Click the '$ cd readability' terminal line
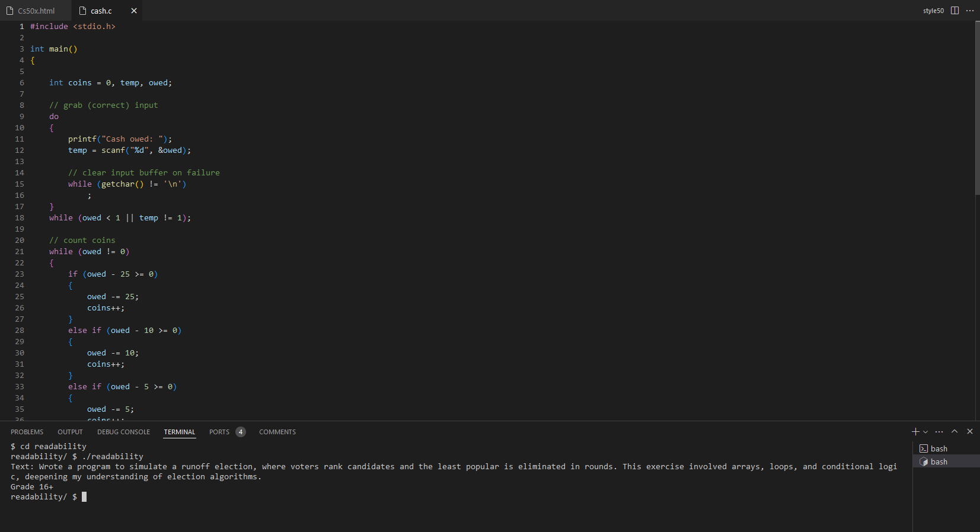Screen dimensions: 980x532 49,447
